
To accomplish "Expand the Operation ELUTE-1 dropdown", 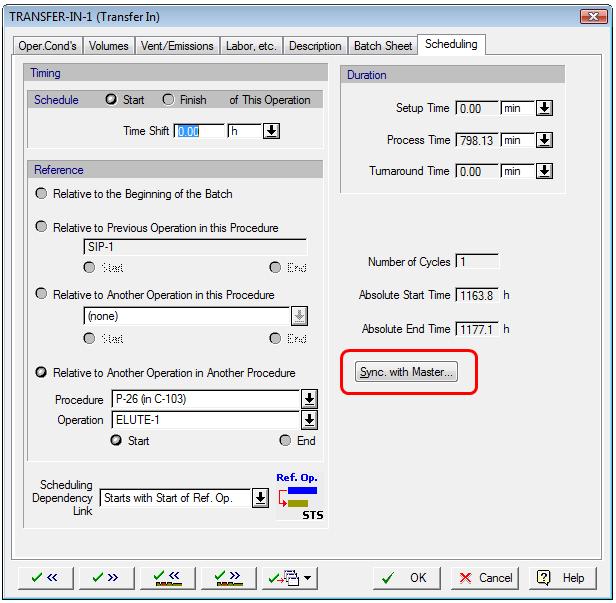I will (310, 421).
